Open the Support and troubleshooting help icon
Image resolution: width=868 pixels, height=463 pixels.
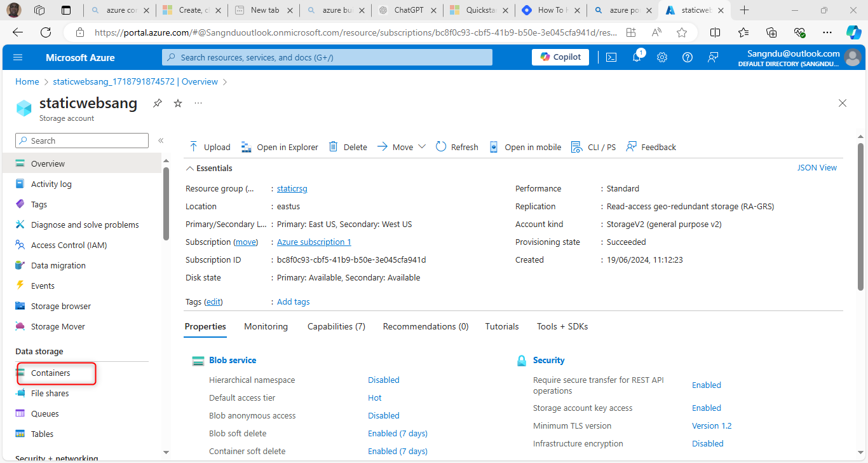tap(688, 57)
